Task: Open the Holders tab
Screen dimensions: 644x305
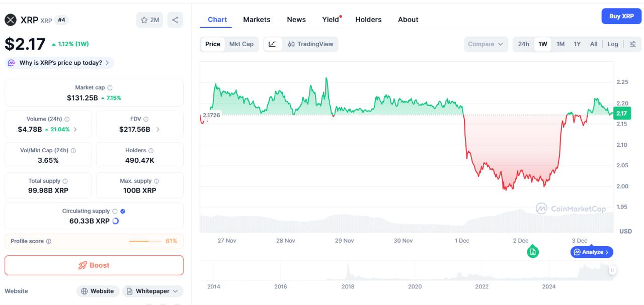Action: [x=368, y=19]
